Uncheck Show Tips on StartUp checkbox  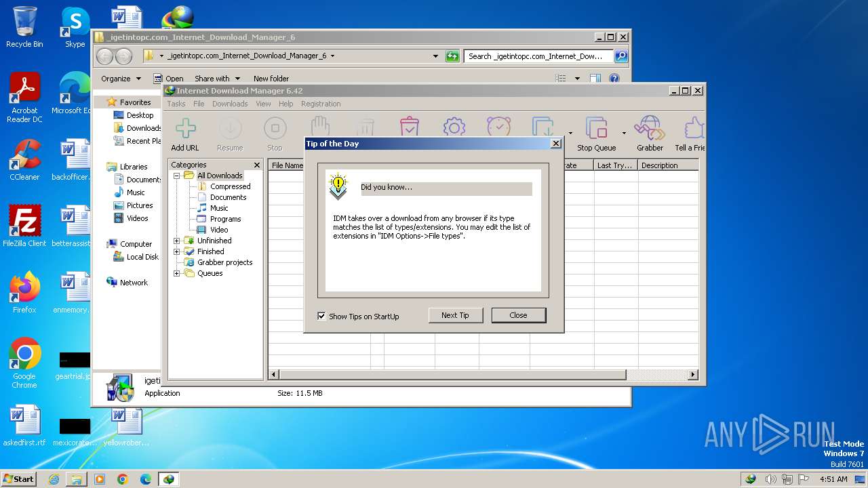321,316
